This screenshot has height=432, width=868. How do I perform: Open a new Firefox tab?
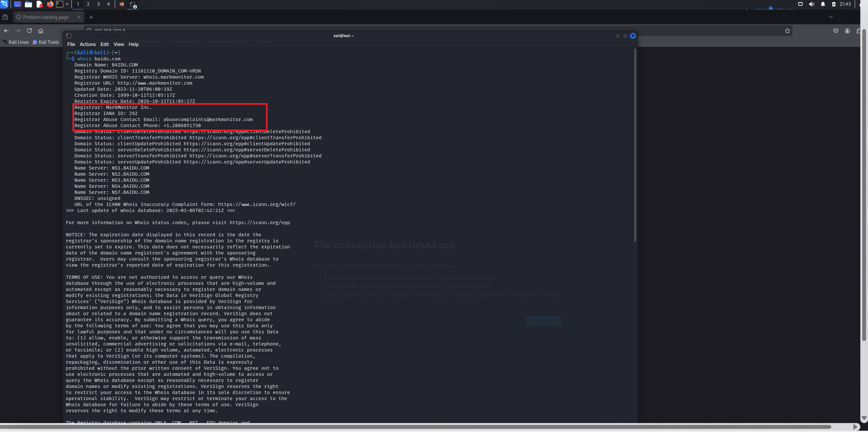click(x=91, y=17)
